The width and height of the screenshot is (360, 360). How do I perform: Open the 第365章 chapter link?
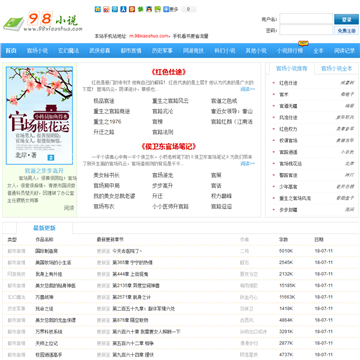coord(132,263)
